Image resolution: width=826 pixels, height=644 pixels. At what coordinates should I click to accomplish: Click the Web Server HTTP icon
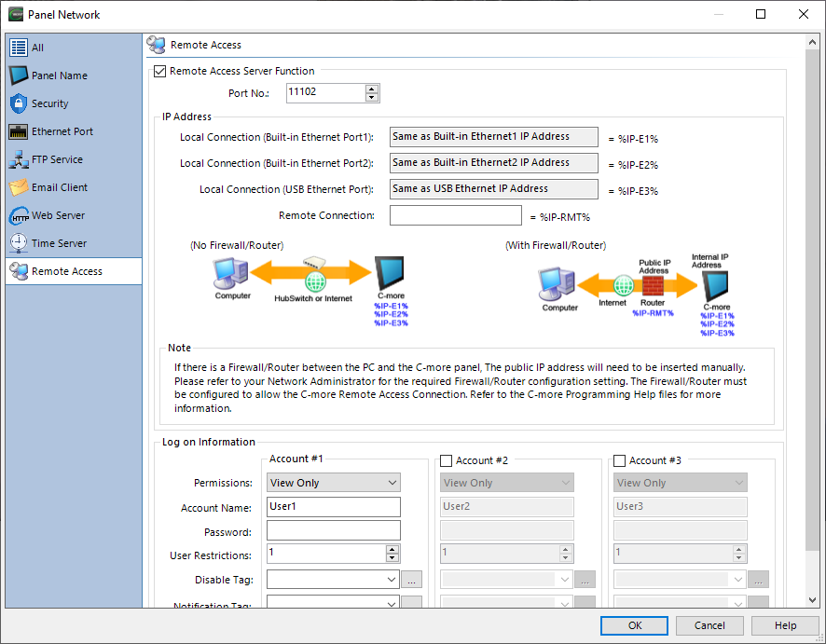click(x=20, y=215)
